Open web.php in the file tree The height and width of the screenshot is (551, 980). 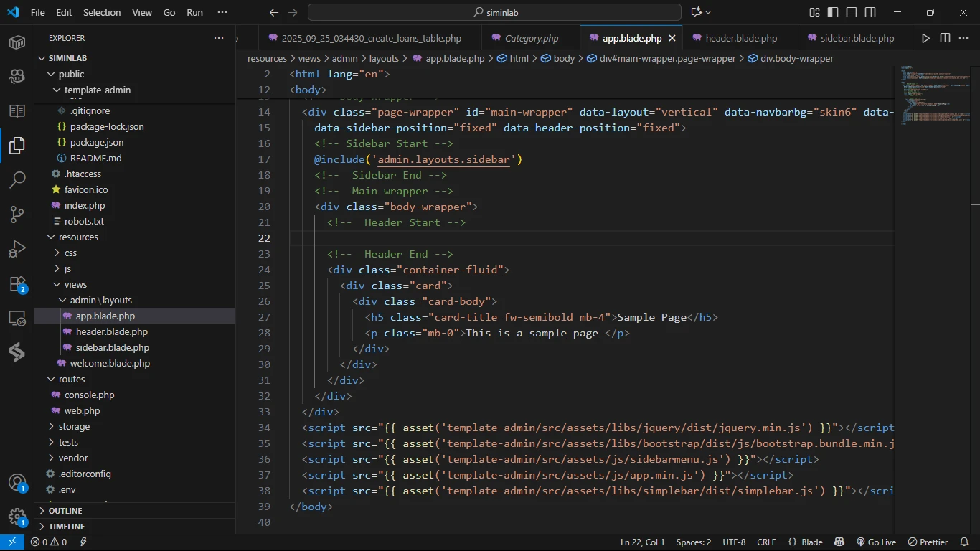coord(82,410)
